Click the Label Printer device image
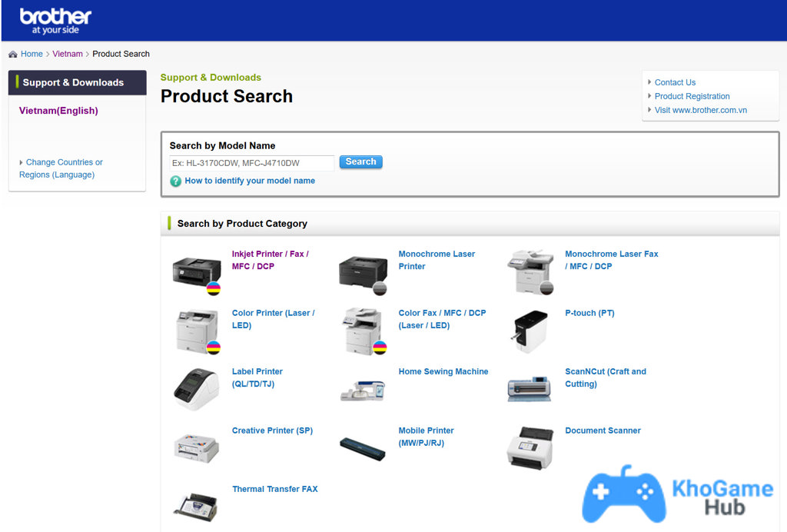The width and height of the screenshot is (787, 532). point(197,389)
